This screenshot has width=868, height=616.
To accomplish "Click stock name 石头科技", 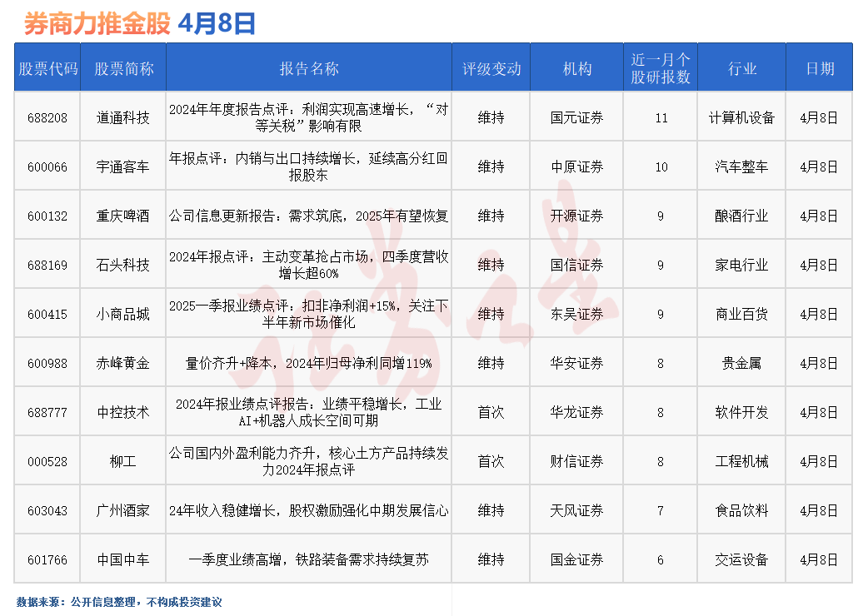I will (x=123, y=266).
